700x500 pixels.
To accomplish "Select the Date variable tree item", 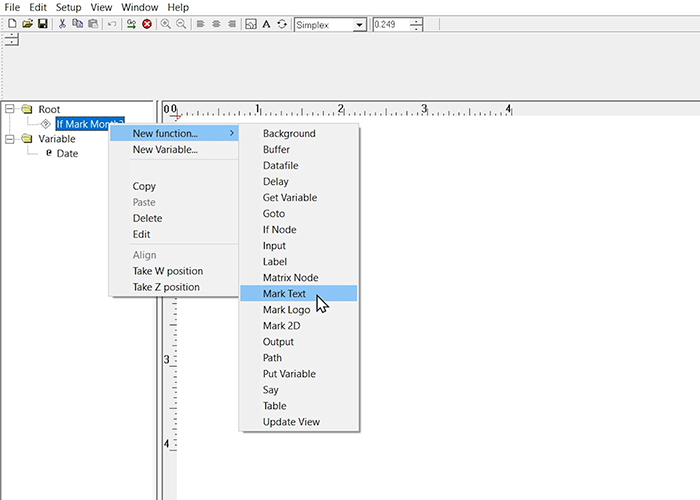I will 67,154.
